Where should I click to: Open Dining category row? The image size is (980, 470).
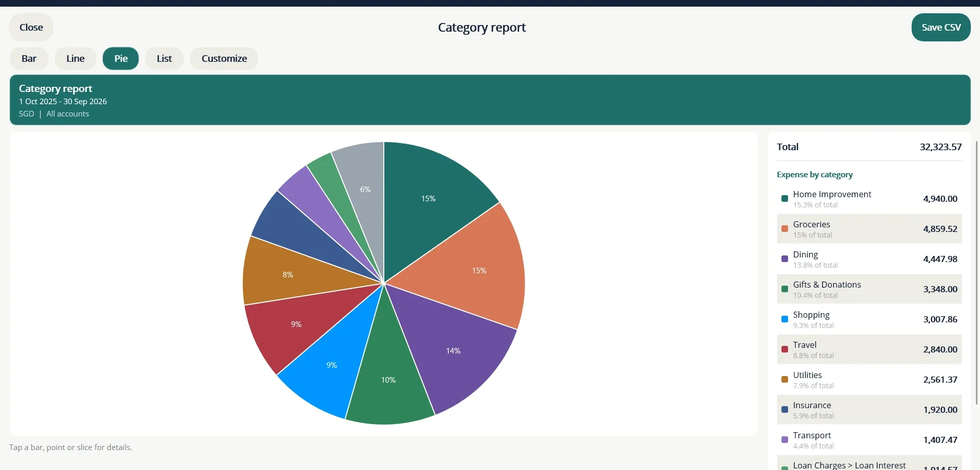click(869, 259)
